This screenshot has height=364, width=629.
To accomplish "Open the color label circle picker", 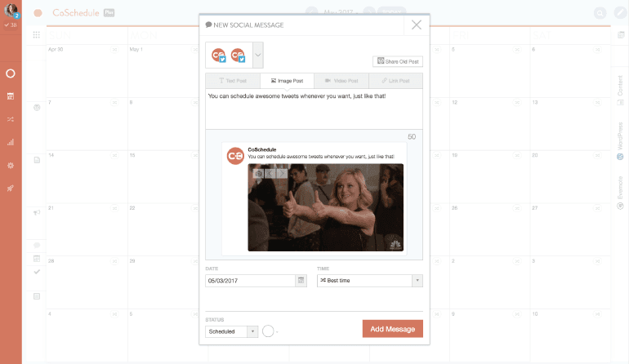I will click(268, 331).
